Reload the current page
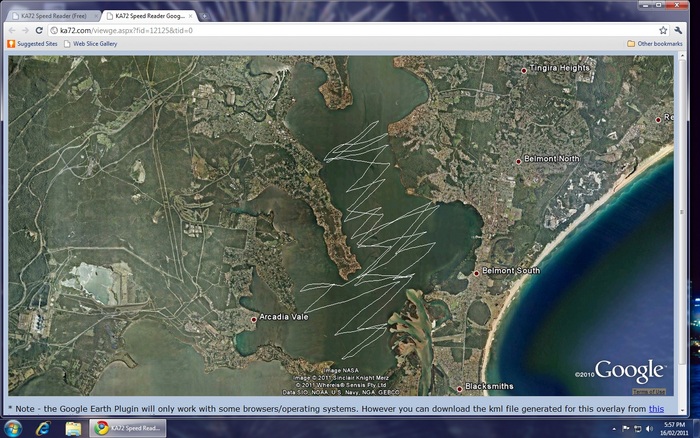The image size is (700, 438). [x=40, y=30]
